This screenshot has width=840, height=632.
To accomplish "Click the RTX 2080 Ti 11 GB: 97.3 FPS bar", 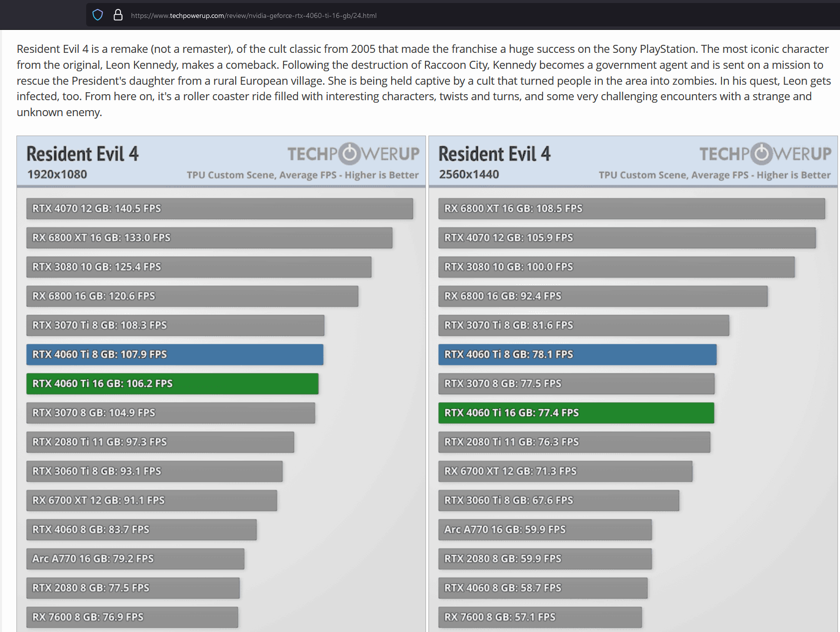I will tap(160, 442).
